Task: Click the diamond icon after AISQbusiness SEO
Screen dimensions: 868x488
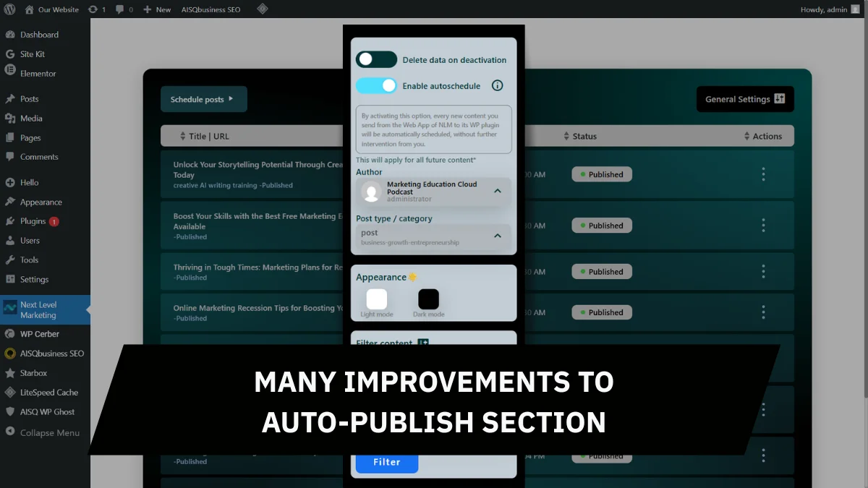Action: tap(263, 9)
